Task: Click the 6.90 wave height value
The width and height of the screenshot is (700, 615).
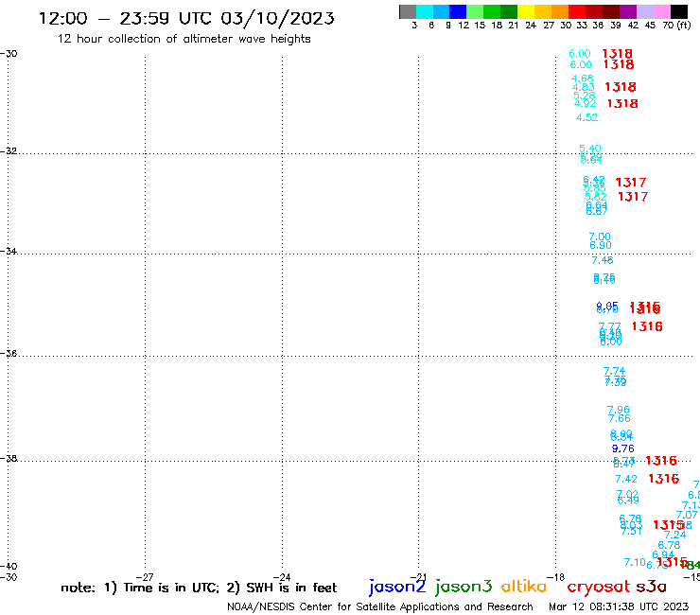Action: 601,245
